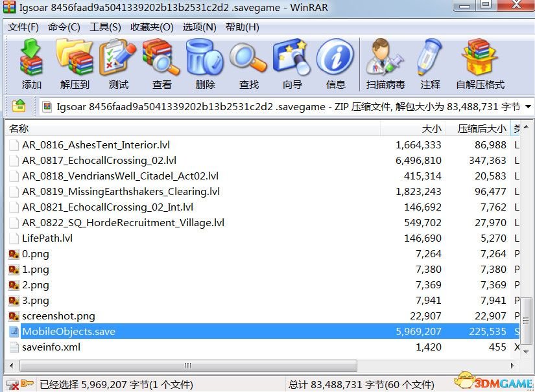Click the horizontal scrollbar left arrow
Screen dimensions: 535x392
(x=12, y=365)
